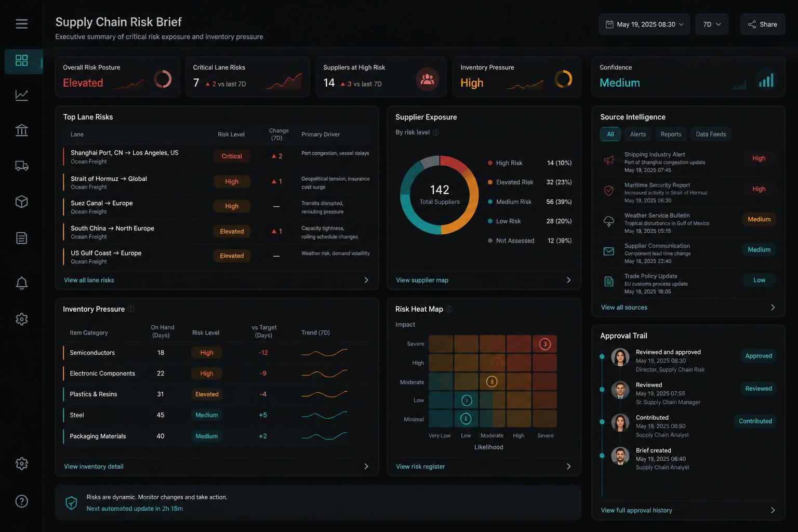The width and height of the screenshot is (798, 532).
Task: Open the trend line chart sidebar icon
Action: (21, 95)
